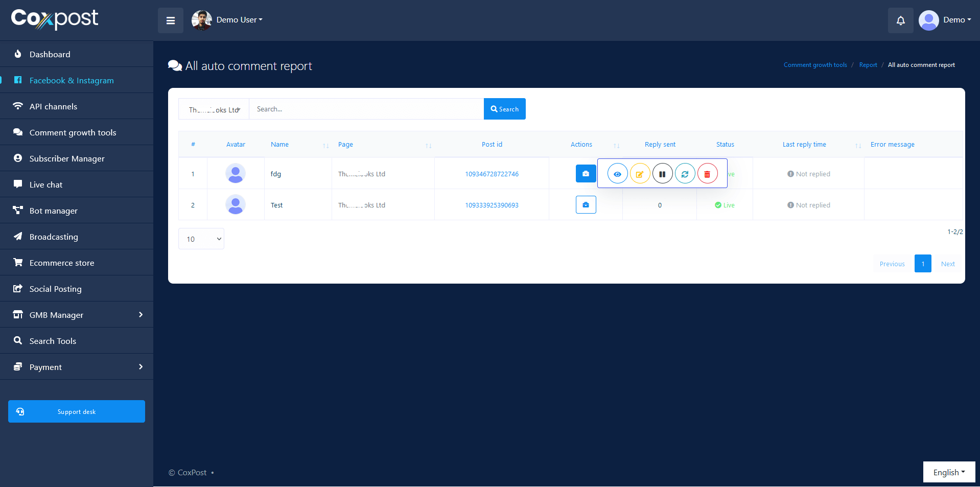Click into the Search text field
This screenshot has width=980, height=487.
click(366, 109)
